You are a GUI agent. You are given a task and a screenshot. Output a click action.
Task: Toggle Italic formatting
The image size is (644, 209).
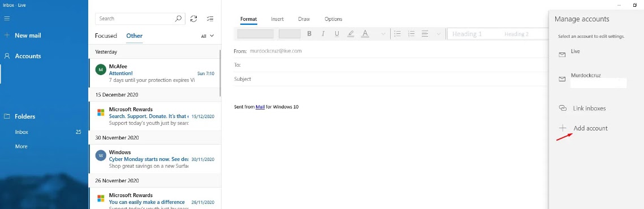(323, 34)
